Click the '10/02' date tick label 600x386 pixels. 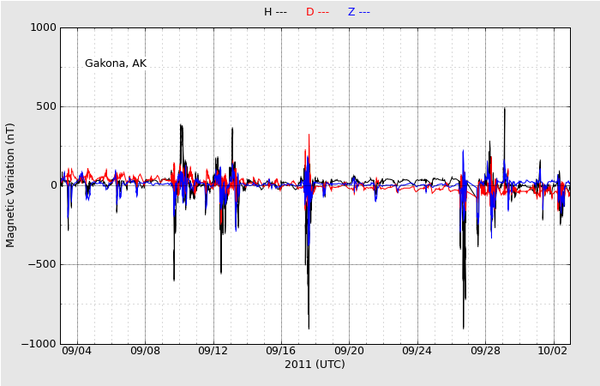553,350
